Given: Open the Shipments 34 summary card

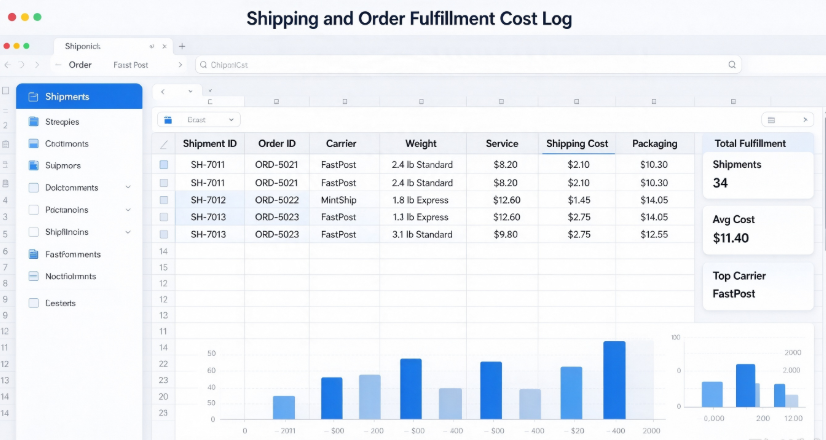Looking at the screenshot, I should click(x=759, y=175).
